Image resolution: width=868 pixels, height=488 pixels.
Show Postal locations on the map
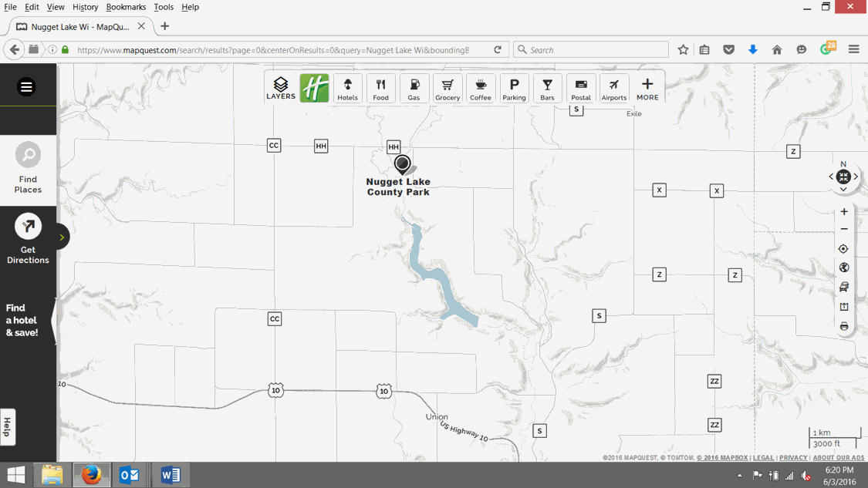pos(581,88)
